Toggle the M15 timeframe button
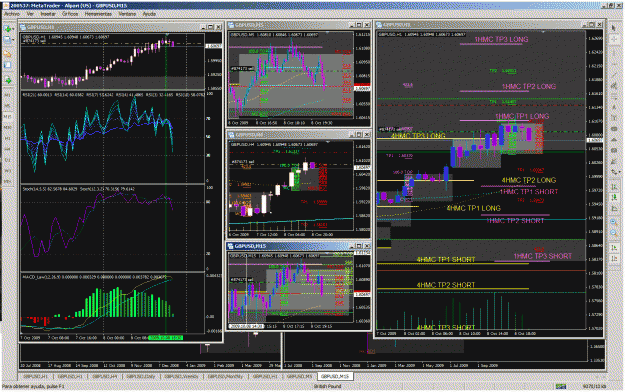 pyautogui.click(x=8, y=116)
